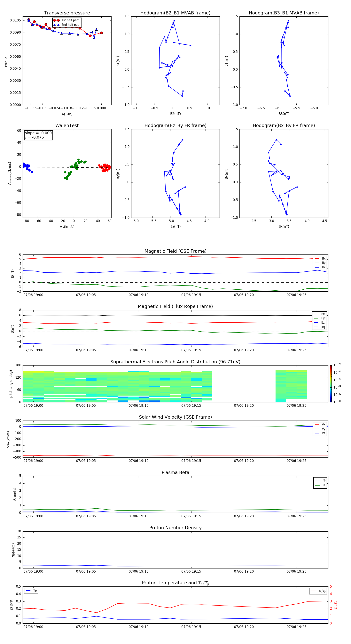This screenshot has height=644, width=351.
Task: Click the 'Np(#/cc)' y-axis label
Action: 13,550
